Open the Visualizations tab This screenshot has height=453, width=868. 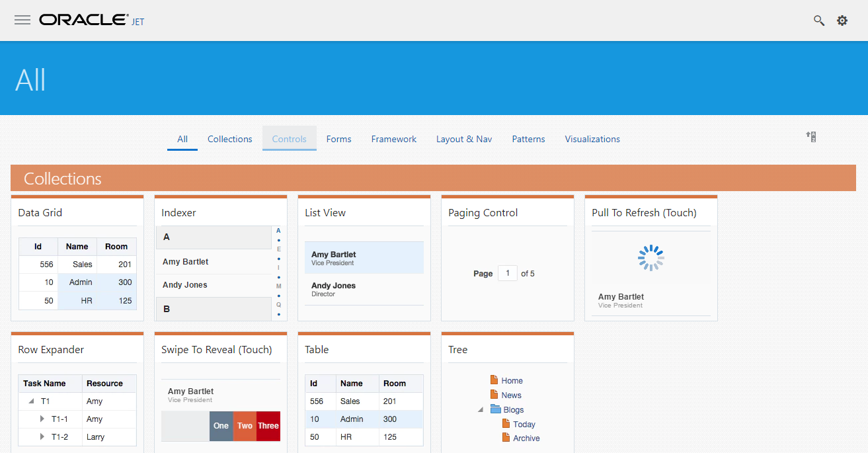point(592,139)
